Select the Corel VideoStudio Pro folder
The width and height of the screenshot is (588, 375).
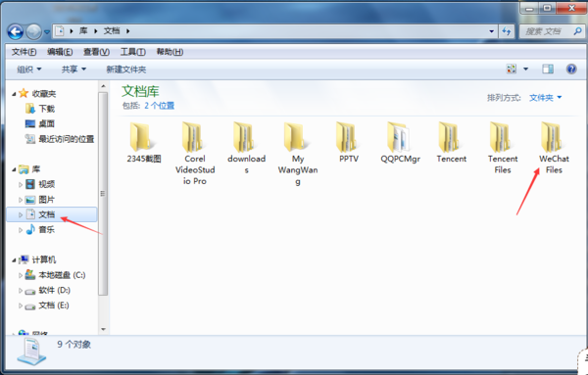pyautogui.click(x=195, y=153)
